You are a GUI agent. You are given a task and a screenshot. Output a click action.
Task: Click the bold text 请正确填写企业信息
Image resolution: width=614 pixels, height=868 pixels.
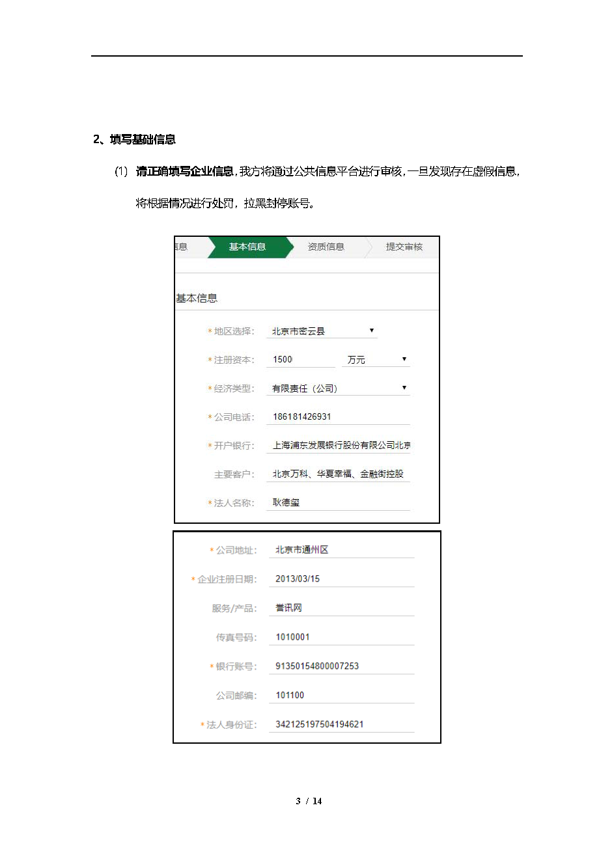[185, 172]
